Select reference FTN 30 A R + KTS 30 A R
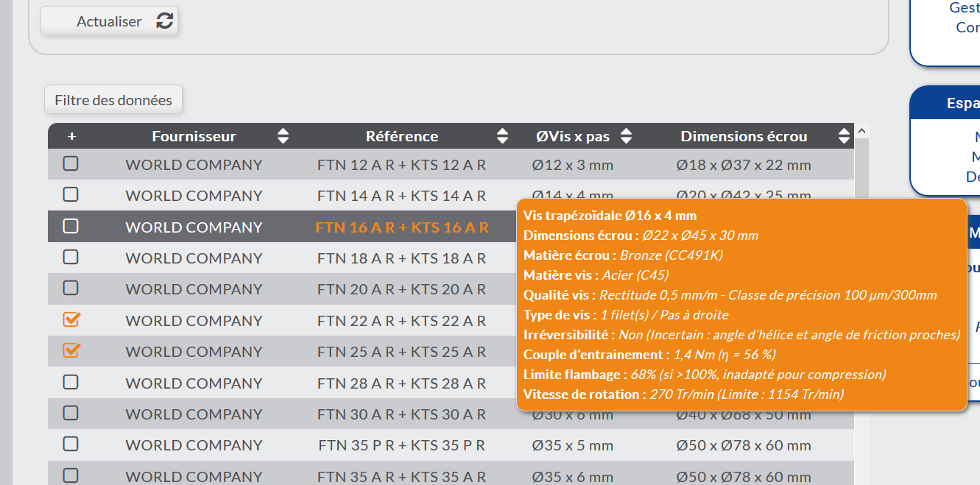 click(402, 414)
